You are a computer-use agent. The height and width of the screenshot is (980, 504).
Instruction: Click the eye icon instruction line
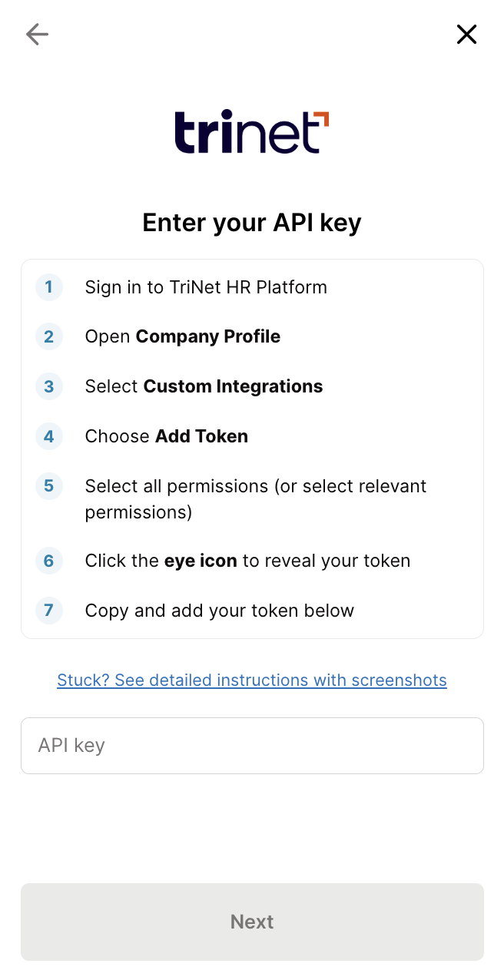point(247,561)
